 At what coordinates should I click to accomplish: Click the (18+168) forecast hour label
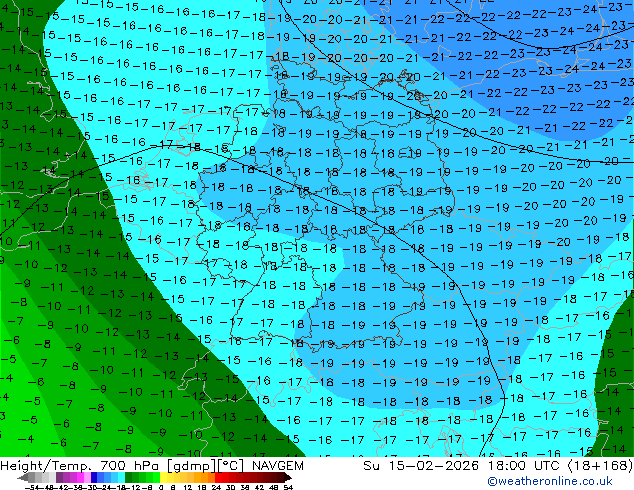coord(600,466)
